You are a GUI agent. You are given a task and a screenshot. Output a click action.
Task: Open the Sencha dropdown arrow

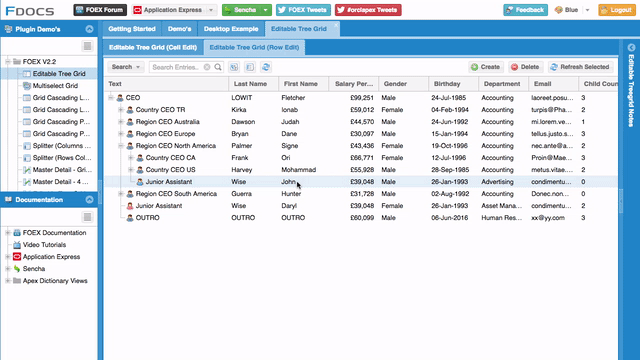(265, 10)
